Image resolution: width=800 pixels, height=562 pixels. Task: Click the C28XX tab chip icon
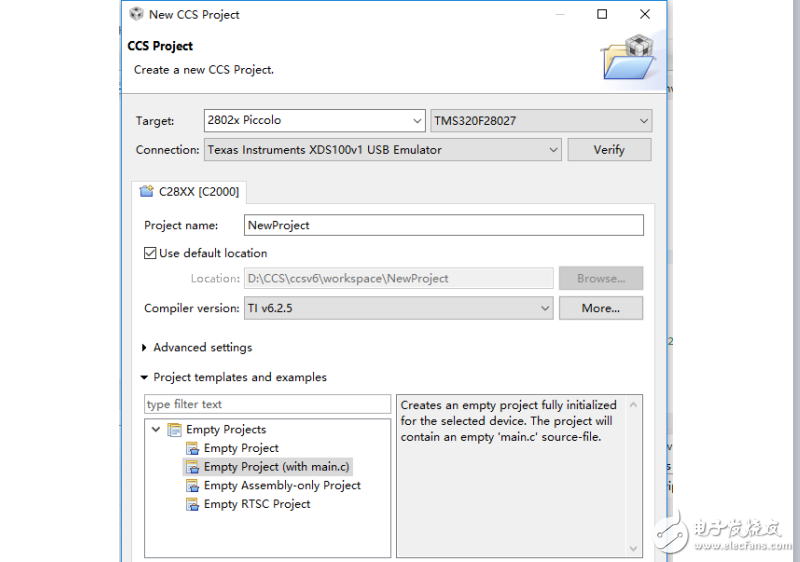[147, 191]
